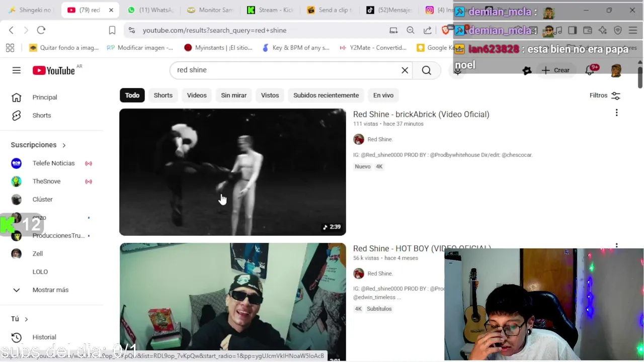The width and height of the screenshot is (644, 362).
Task: Click the Red Shine avatar beside HOT BOY
Action: tap(359, 274)
